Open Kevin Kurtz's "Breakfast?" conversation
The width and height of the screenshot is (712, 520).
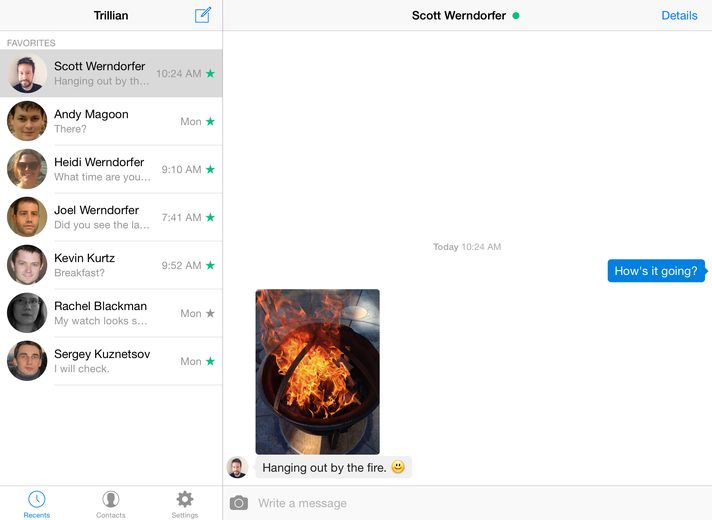pyautogui.click(x=111, y=265)
